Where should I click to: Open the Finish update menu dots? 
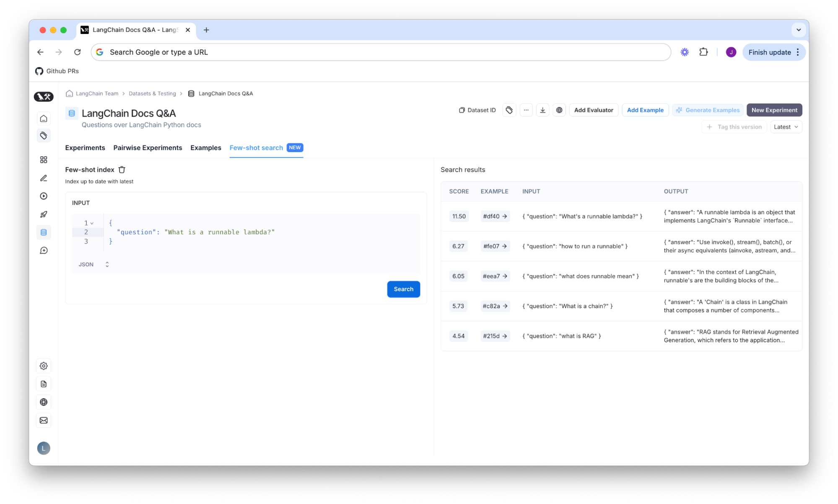coord(798,52)
